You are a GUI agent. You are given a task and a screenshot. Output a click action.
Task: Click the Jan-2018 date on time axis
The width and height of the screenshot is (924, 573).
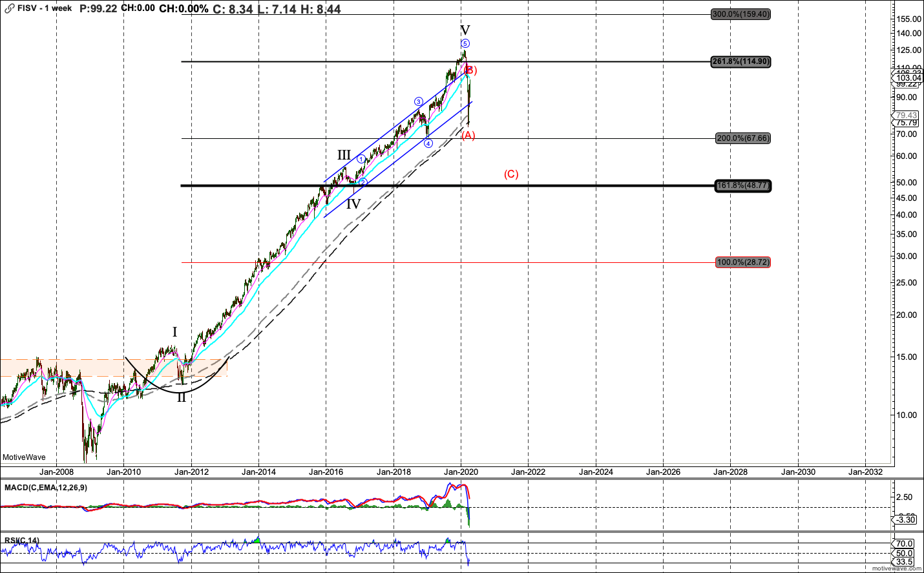tap(394, 472)
